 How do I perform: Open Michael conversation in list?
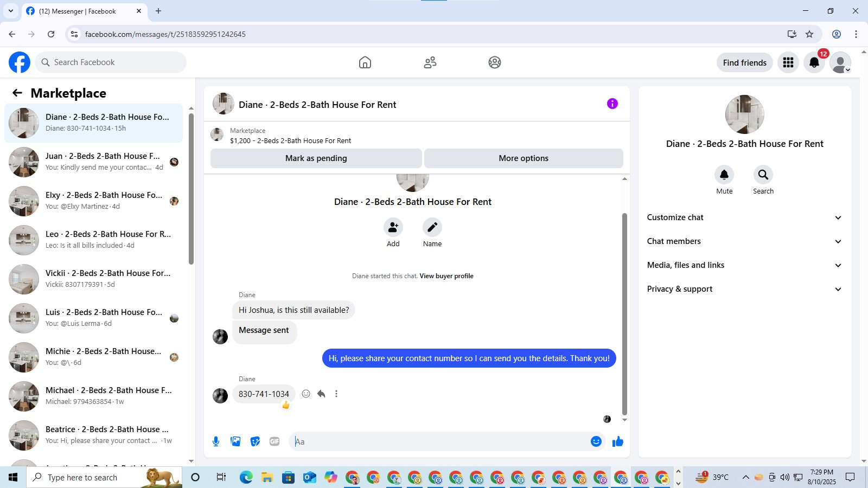(x=93, y=396)
